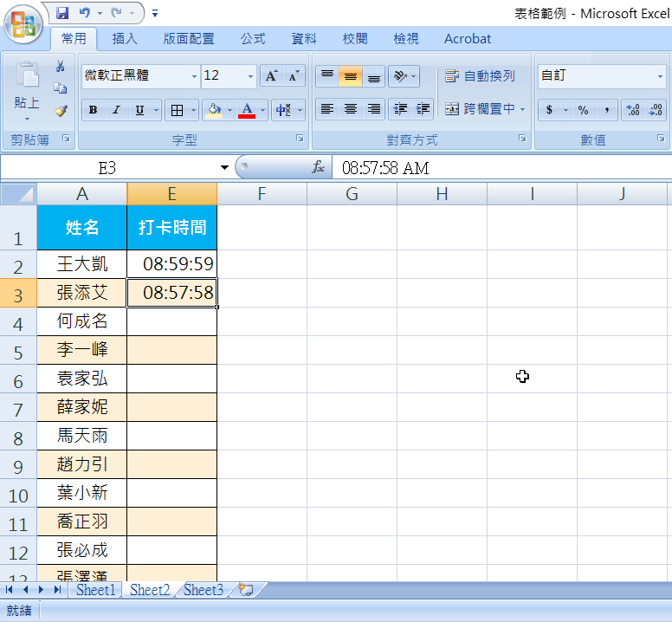The image size is (672, 622).
Task: Open the Name Box dropdown arrow
Action: 225,167
